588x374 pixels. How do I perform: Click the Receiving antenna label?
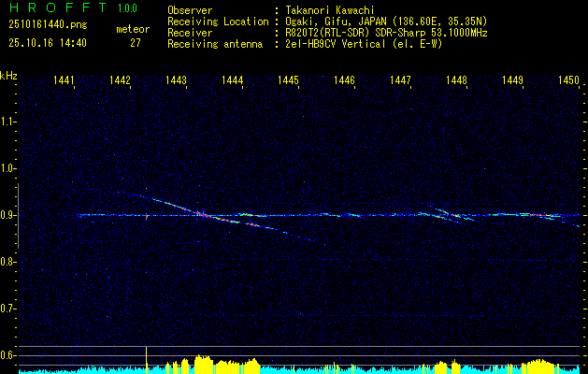(x=215, y=44)
